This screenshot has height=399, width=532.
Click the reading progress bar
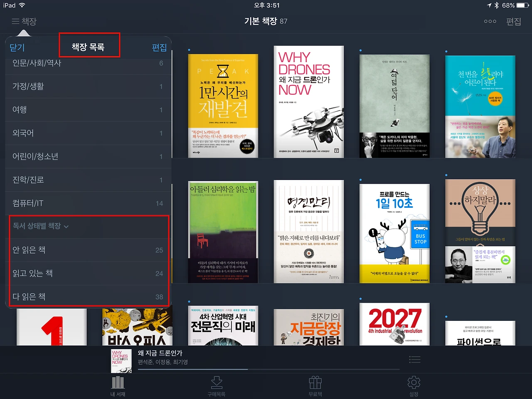(x=268, y=369)
